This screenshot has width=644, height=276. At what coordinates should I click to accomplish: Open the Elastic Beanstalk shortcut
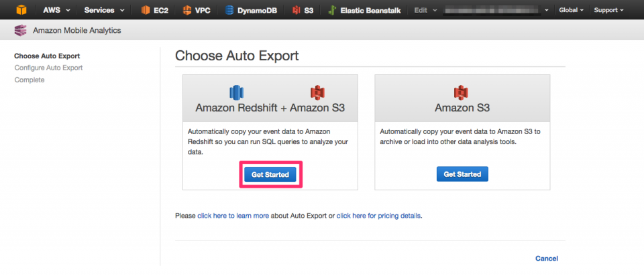(x=364, y=10)
